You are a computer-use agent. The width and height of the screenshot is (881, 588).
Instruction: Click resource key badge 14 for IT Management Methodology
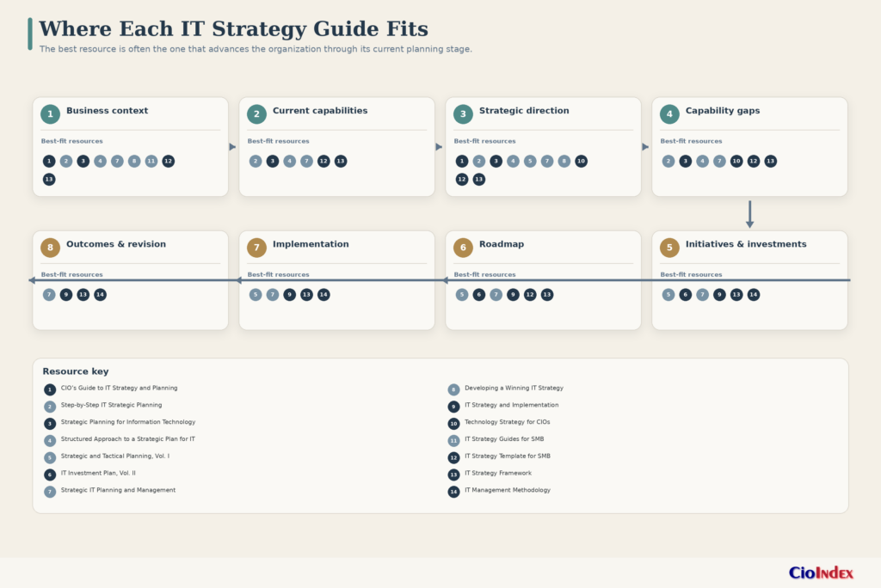(x=454, y=492)
